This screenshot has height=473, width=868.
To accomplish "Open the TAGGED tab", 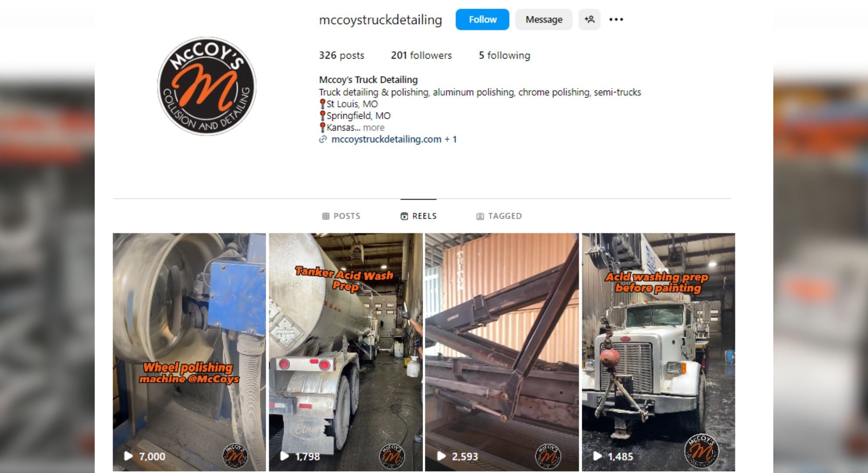I will click(x=499, y=216).
